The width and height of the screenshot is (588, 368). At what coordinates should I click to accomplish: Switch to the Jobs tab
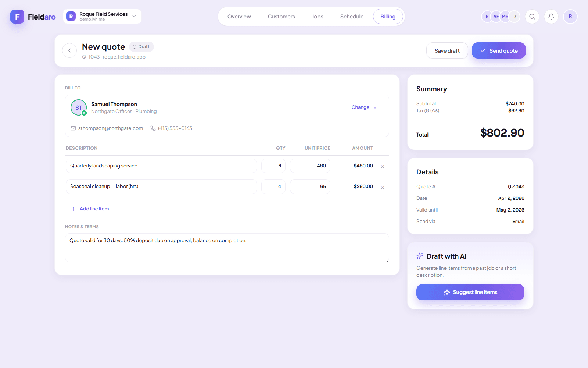point(318,17)
